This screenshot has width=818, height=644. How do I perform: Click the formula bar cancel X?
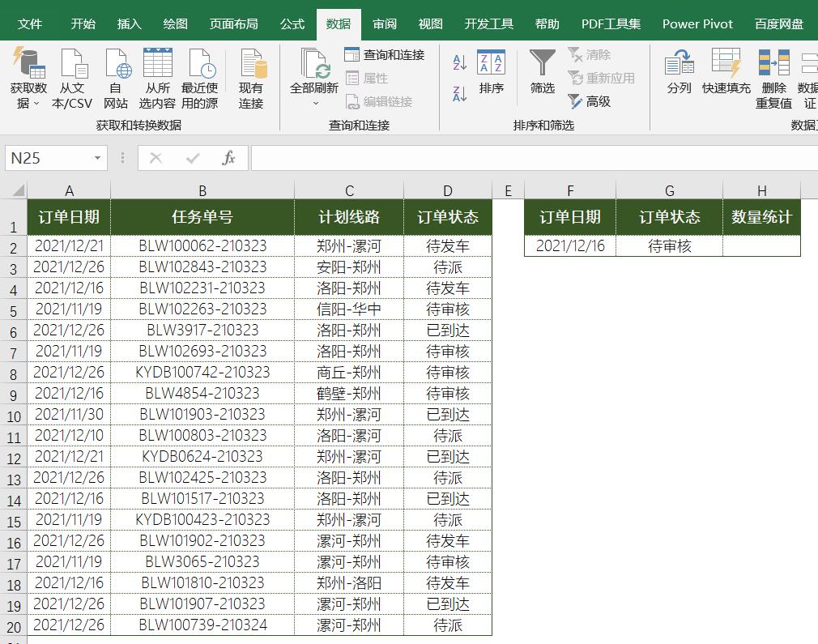(x=156, y=158)
